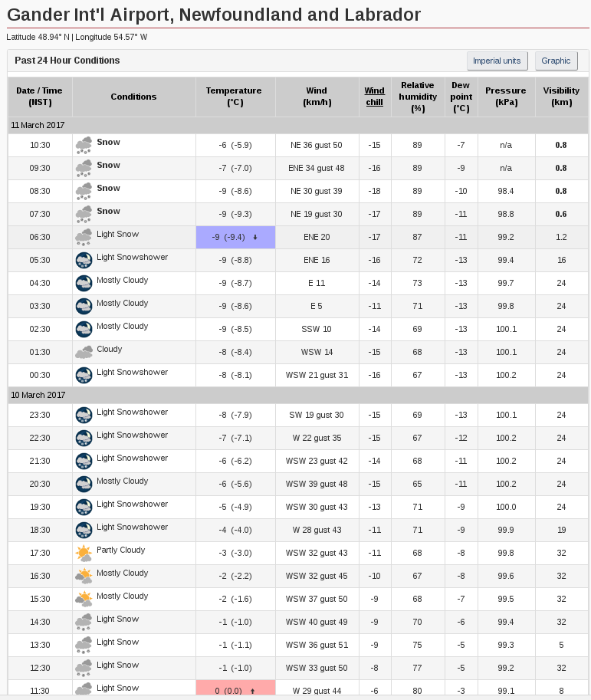Open the Graphic view button
The width and height of the screenshot is (591, 700).
[556, 61]
